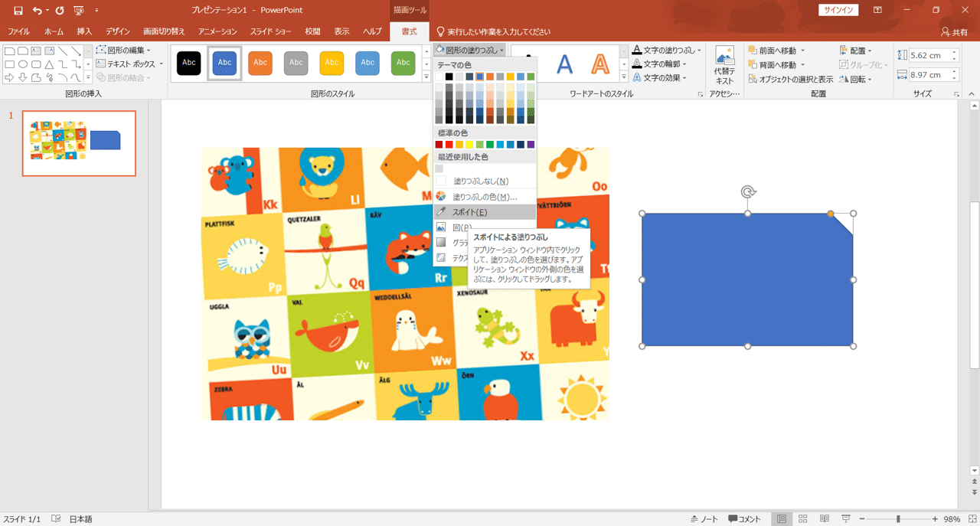Open the Customize Quick Access Toolbar arrow
The image size is (980, 526).
point(96,11)
